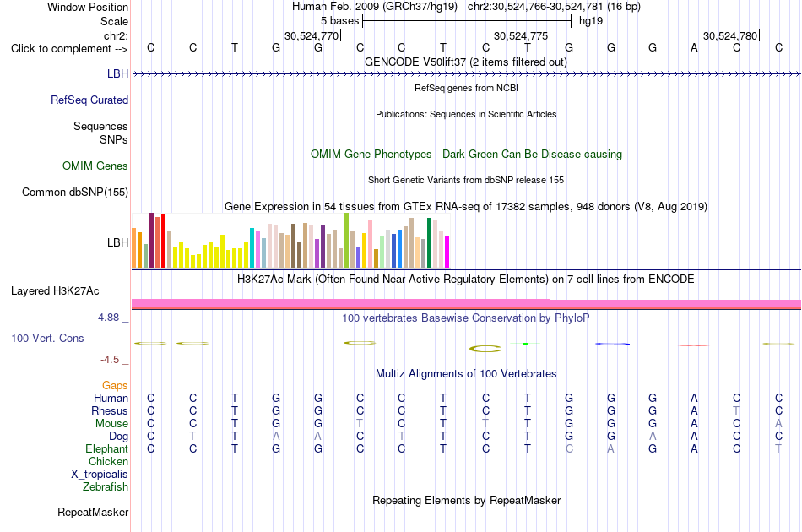This screenshot has width=802, height=532.
Task: Click the 'Click to complement -->' label
Action: 69,49
